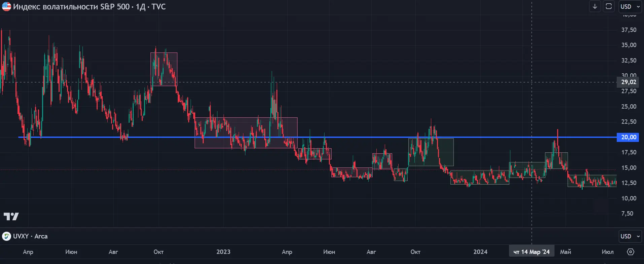This screenshot has height=264, width=644.
Task: Click the 2023 label on time axis
Action: pos(224,252)
